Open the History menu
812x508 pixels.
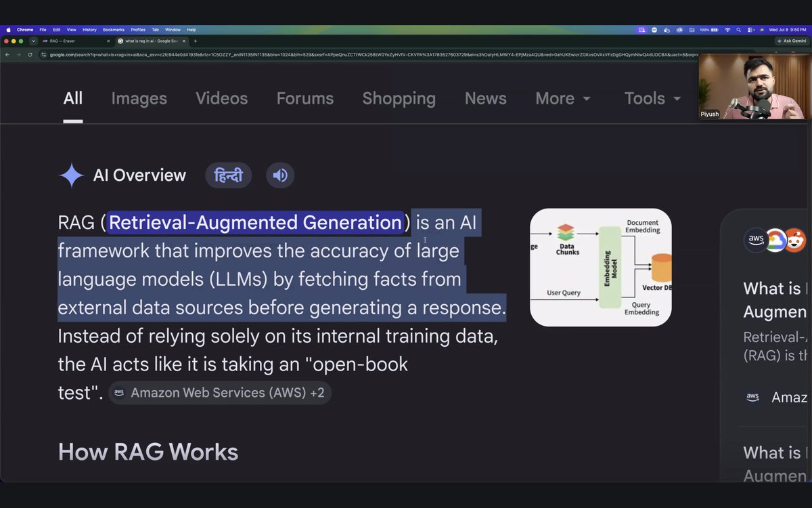[x=89, y=30]
